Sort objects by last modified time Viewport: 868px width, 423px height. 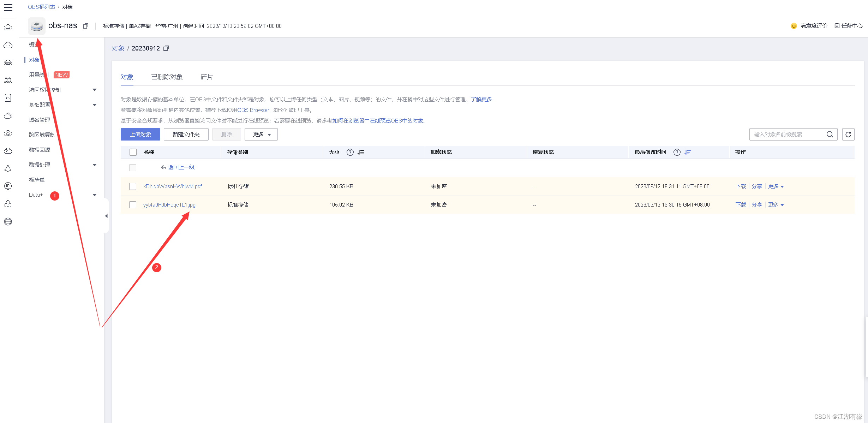tap(688, 152)
